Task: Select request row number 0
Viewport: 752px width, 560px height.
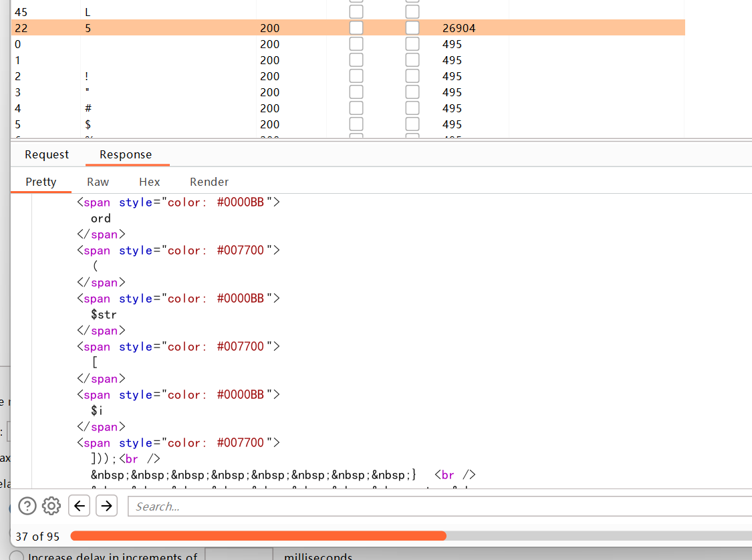Action: coord(348,44)
